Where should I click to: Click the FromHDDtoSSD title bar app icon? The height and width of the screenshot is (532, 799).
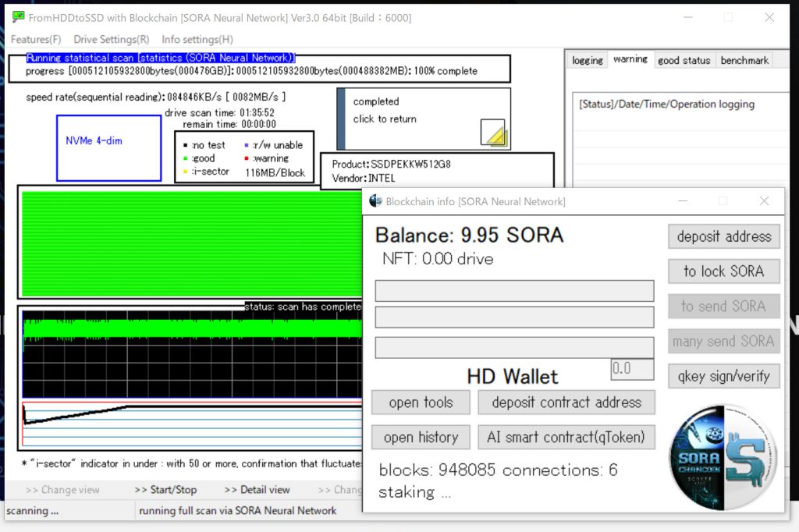pos(19,17)
